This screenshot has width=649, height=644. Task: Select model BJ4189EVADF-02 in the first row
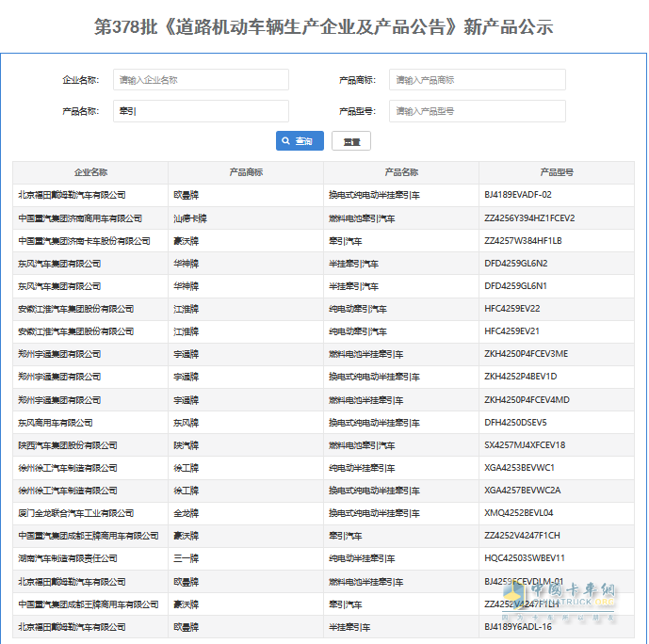coord(531,196)
